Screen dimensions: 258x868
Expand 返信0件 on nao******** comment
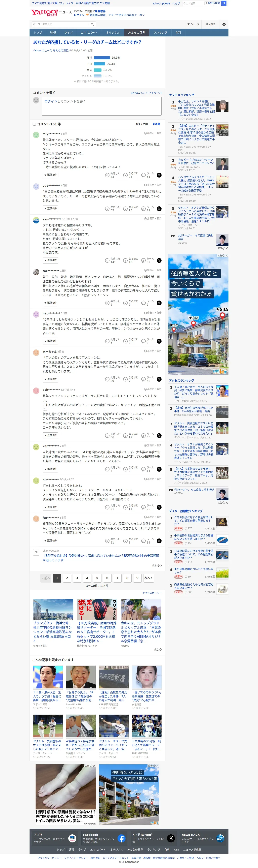pyautogui.click(x=50, y=341)
